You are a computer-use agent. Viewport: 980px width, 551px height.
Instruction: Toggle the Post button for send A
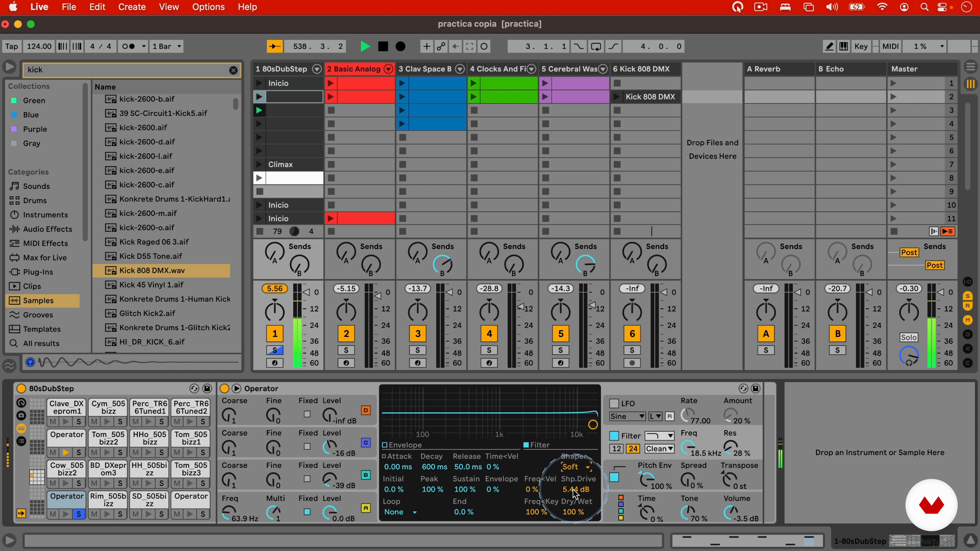pyautogui.click(x=909, y=253)
